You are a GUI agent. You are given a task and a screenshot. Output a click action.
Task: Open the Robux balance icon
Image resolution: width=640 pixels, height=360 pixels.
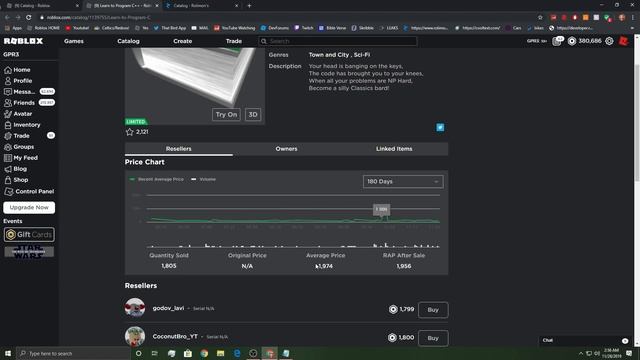pyautogui.click(x=572, y=41)
